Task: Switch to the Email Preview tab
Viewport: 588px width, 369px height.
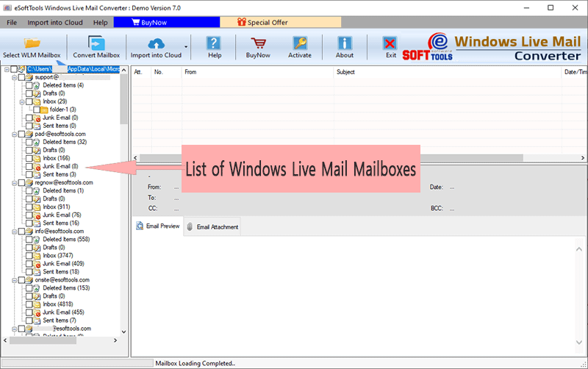Action: [x=158, y=226]
